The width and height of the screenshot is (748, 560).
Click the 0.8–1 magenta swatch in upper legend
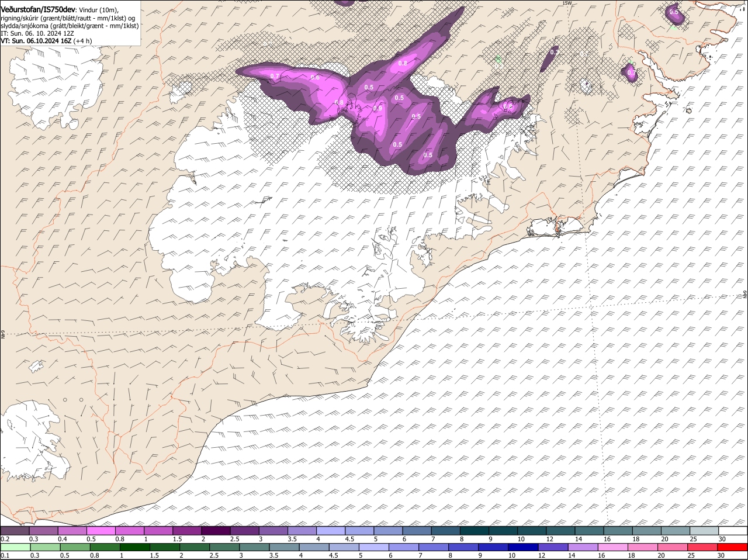click(129, 531)
